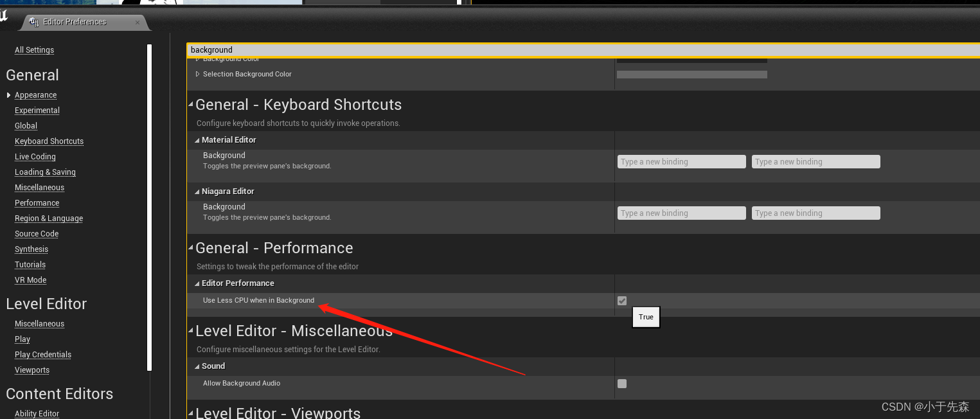980x419 pixels.
Task: Open Region & Language settings
Action: 49,218
